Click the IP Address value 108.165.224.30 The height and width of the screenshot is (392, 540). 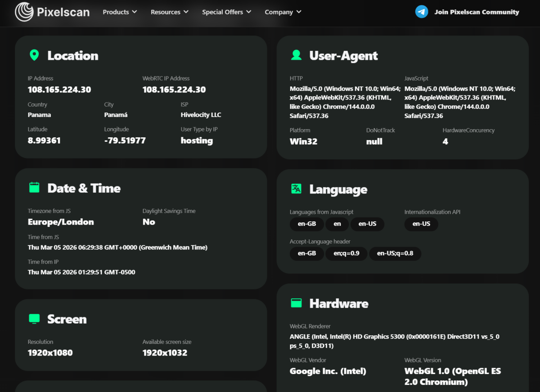coord(59,90)
